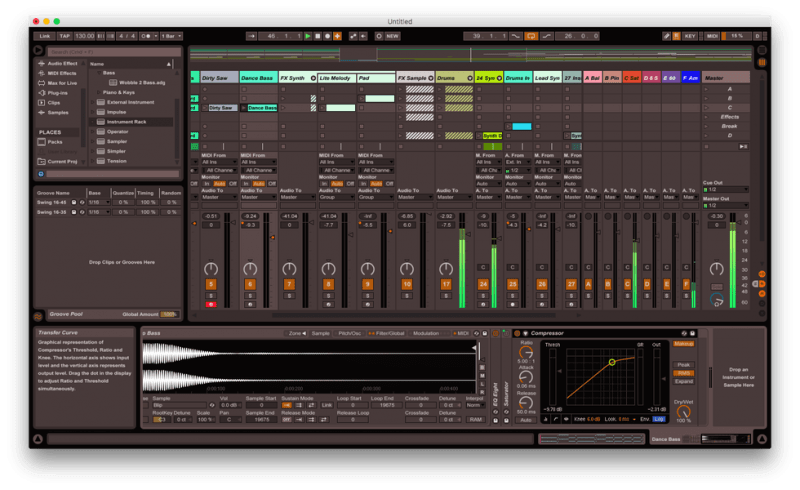
Task: Switch to the Filter/Global sampler tab
Action: pyautogui.click(x=385, y=333)
